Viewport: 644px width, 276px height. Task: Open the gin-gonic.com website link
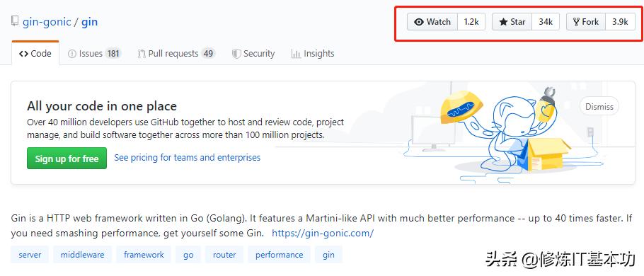323,234
